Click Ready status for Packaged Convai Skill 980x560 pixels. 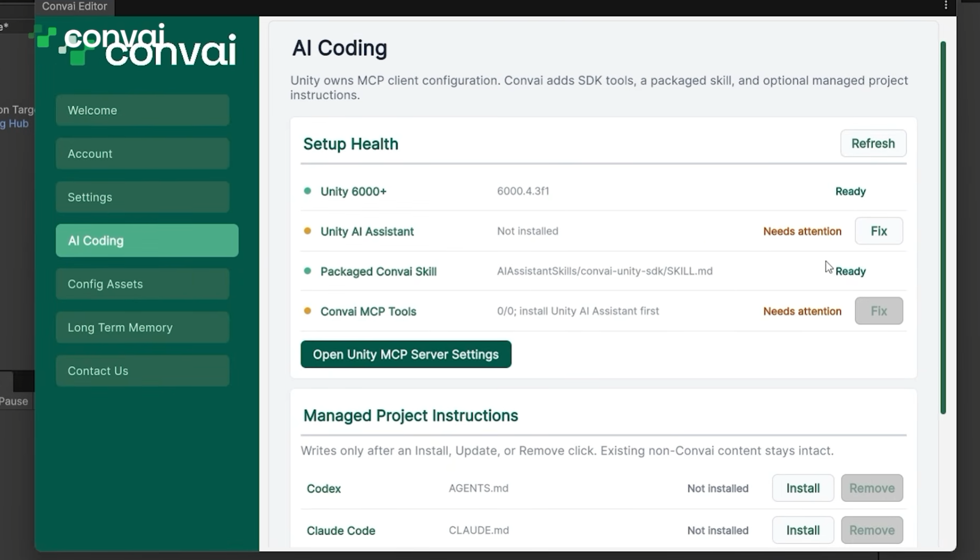pos(850,272)
